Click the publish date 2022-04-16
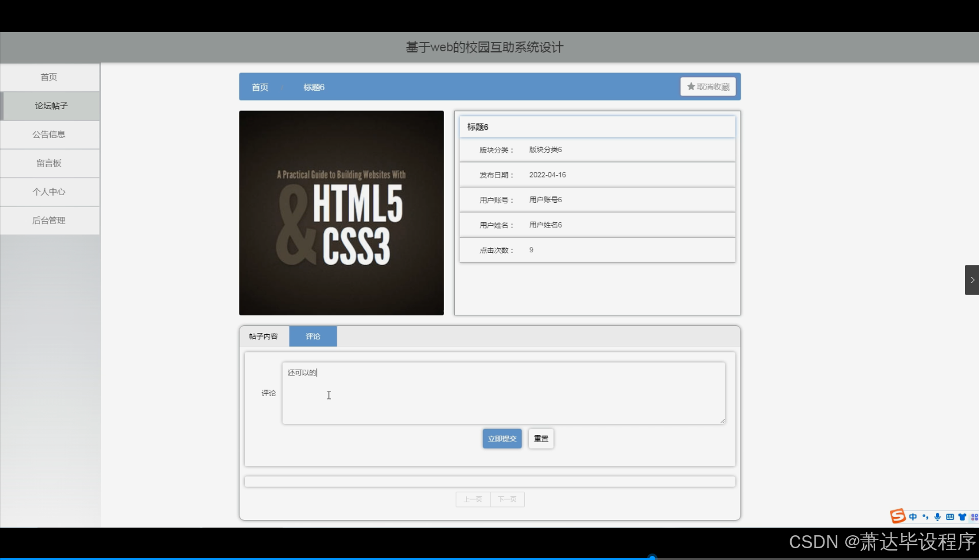The width and height of the screenshot is (979, 560). 547,175
